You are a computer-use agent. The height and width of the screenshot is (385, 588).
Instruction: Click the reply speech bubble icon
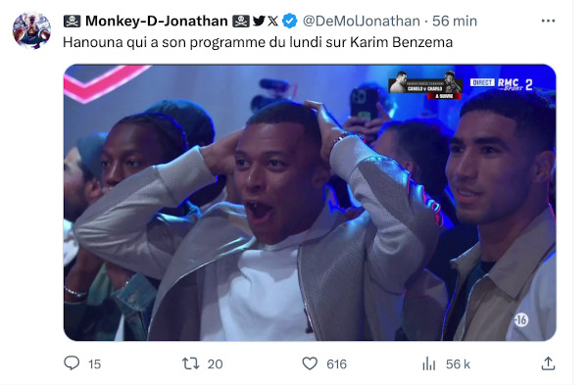coord(72,363)
